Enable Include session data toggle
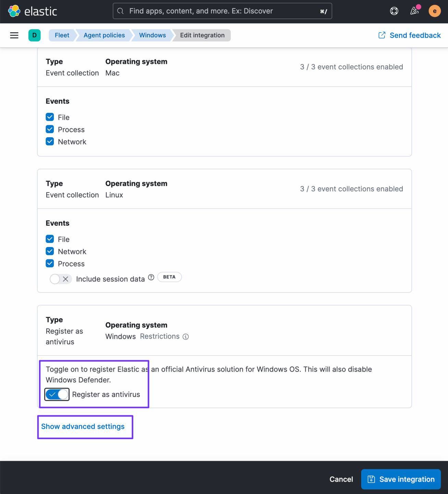 tap(60, 279)
